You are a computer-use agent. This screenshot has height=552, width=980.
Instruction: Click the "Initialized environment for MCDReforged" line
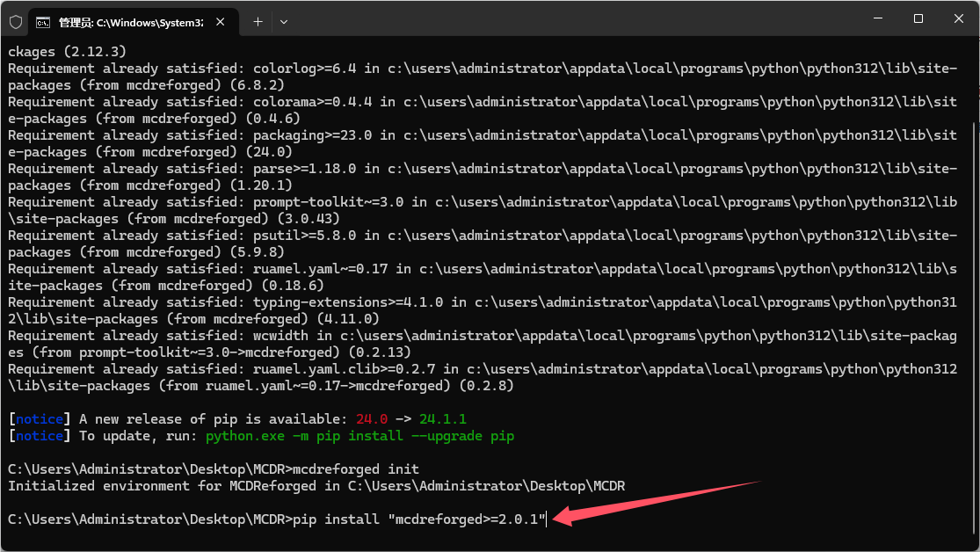coord(316,486)
